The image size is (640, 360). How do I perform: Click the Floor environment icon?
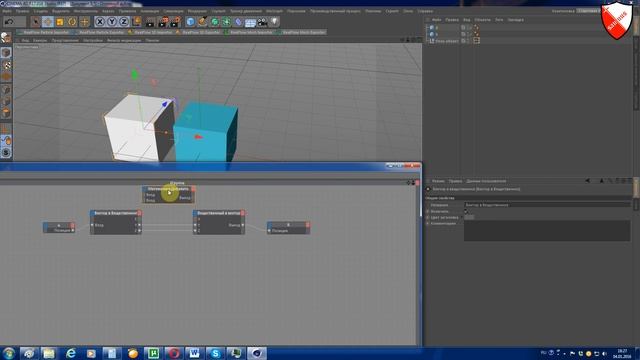(x=250, y=22)
